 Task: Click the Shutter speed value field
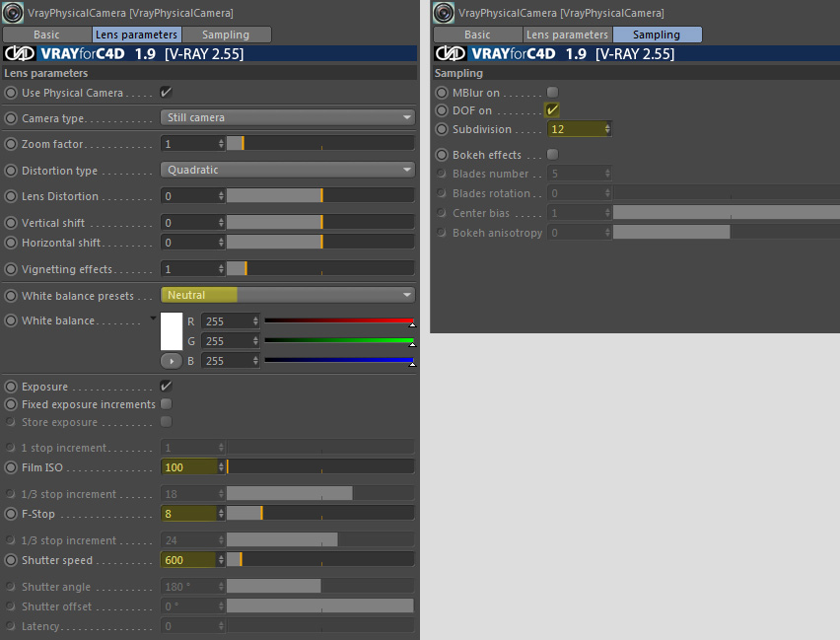point(188,560)
